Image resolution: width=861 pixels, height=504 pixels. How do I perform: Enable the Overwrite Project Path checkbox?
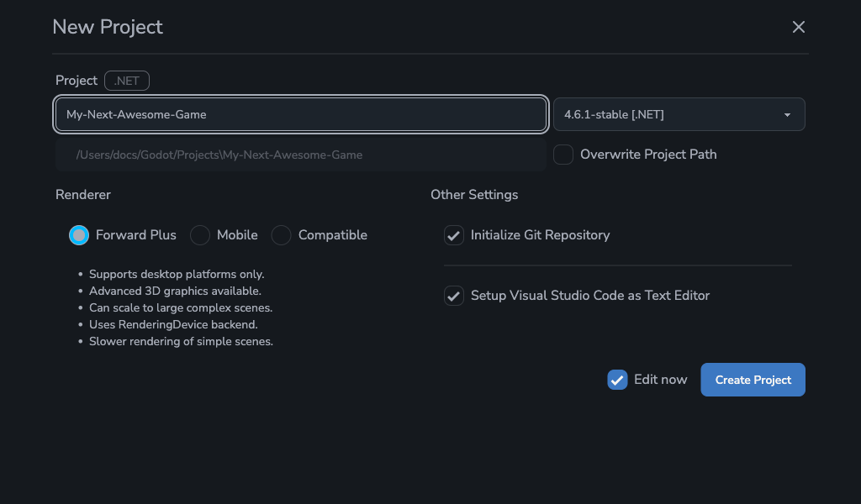[x=563, y=155]
